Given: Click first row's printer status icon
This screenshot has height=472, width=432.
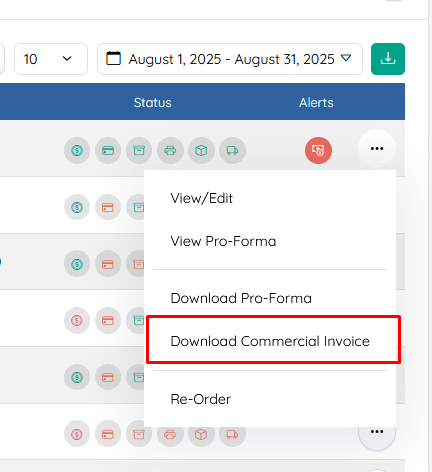Looking at the screenshot, I should coord(170,150).
